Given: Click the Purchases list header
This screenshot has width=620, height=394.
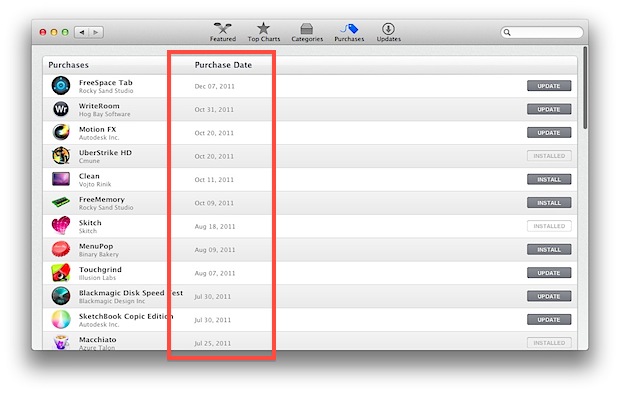Looking at the screenshot, I should point(68,65).
